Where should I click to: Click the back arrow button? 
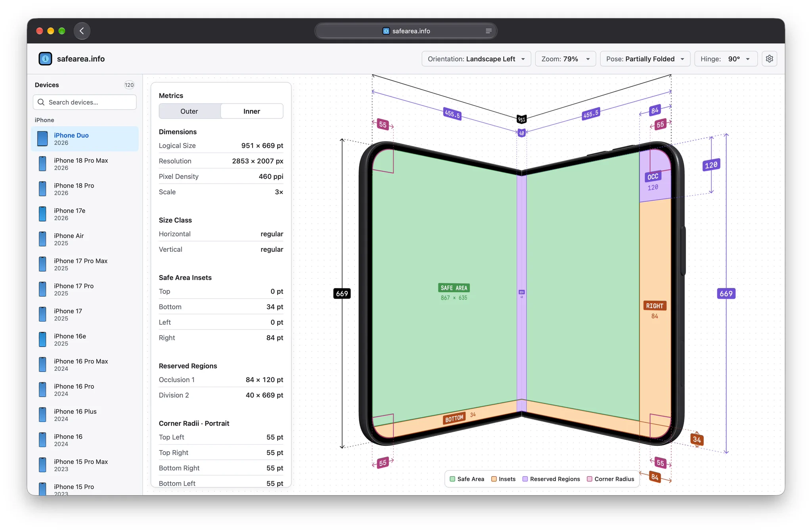[x=82, y=31]
